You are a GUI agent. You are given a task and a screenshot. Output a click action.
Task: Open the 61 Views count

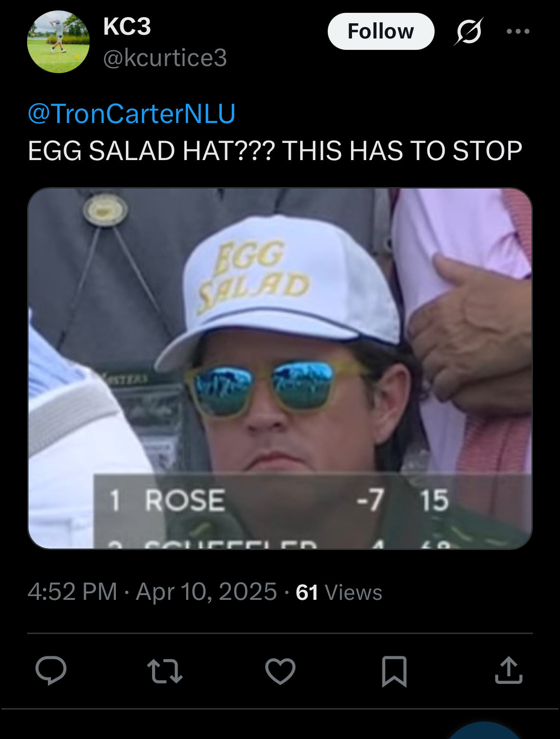(339, 592)
